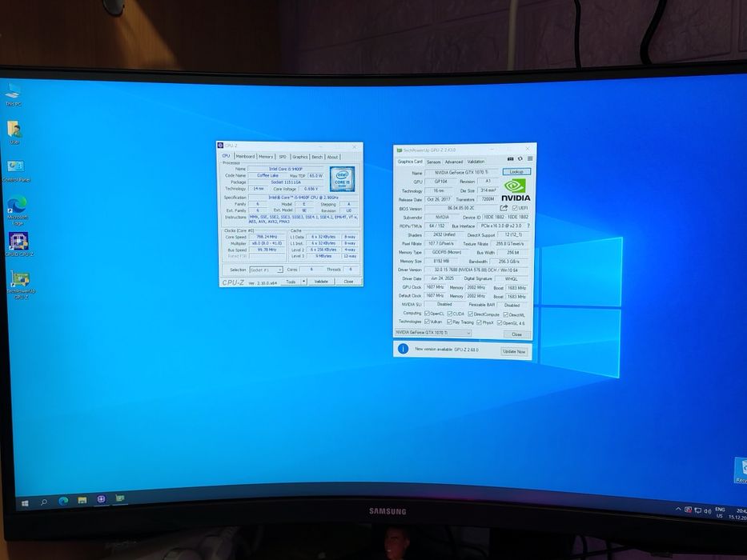The height and width of the screenshot is (560, 747).
Task: Click the blue info icon in update bar
Action: pyautogui.click(x=403, y=349)
